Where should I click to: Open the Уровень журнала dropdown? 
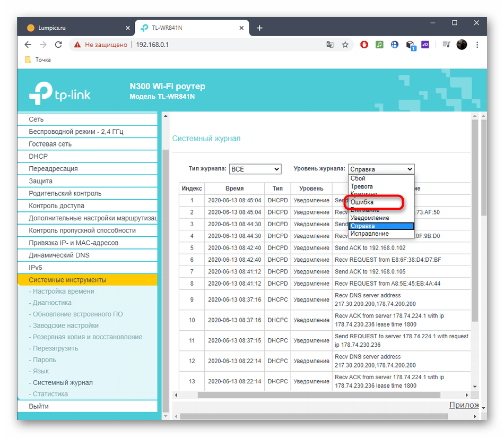[381, 169]
